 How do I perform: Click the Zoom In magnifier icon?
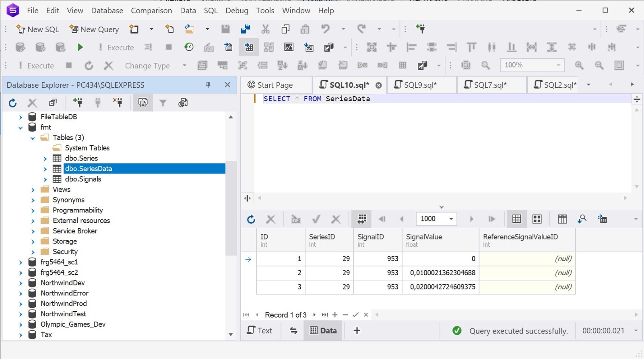click(x=579, y=65)
